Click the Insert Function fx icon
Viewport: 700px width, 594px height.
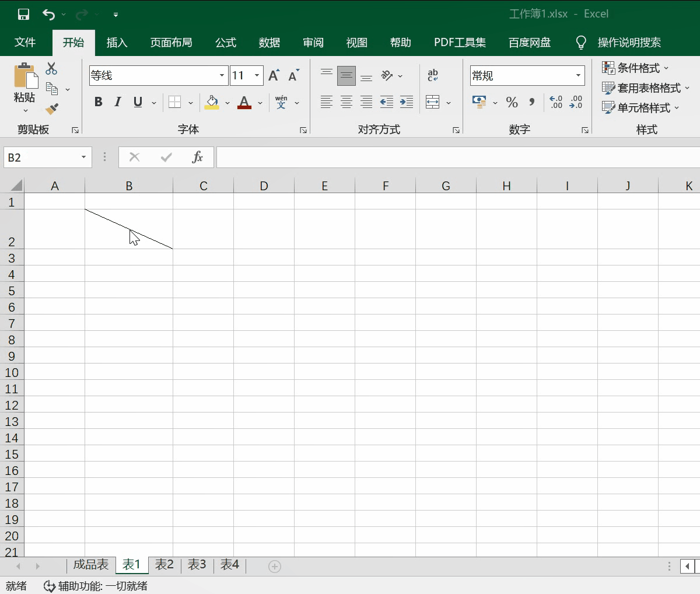pos(197,157)
